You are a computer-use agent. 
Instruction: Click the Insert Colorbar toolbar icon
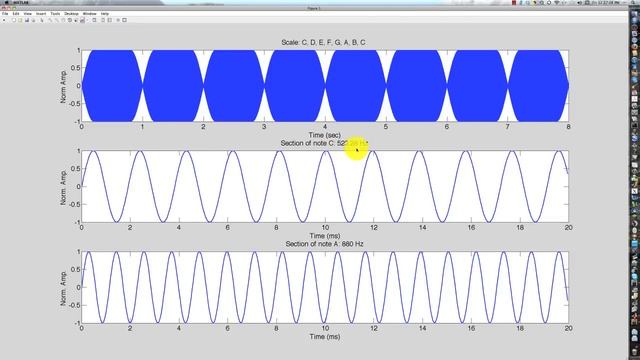click(x=103, y=20)
